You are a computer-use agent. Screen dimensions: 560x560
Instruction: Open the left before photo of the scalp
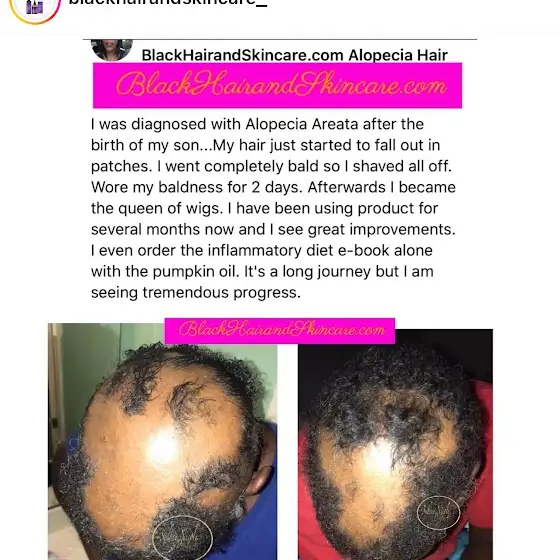(162, 441)
